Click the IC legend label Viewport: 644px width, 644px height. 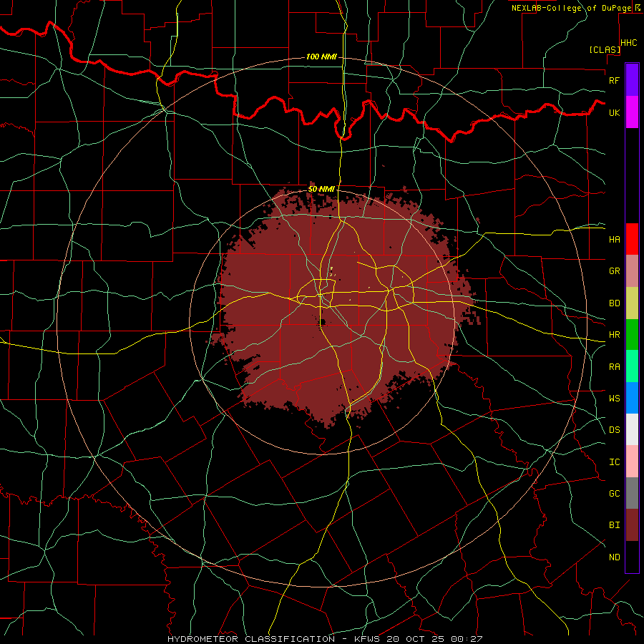pos(614,462)
